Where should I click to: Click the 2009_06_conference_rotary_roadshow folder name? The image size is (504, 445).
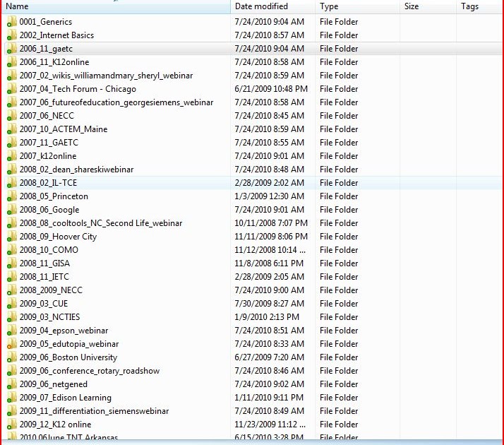click(90, 371)
